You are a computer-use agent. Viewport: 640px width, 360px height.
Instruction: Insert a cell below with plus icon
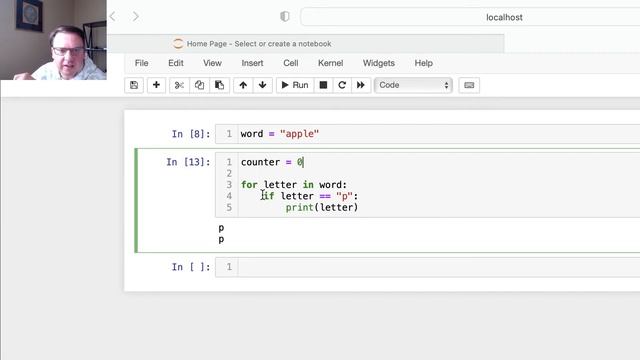(156, 85)
